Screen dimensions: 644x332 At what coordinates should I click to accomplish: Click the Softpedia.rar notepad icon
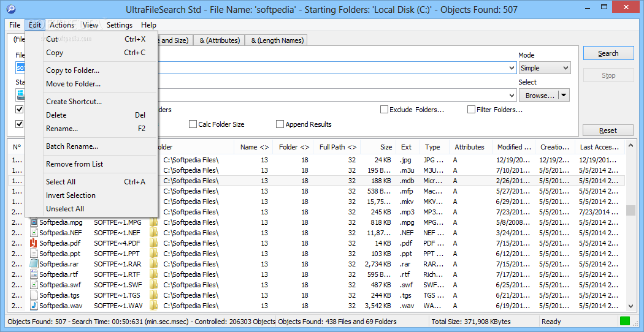34,264
